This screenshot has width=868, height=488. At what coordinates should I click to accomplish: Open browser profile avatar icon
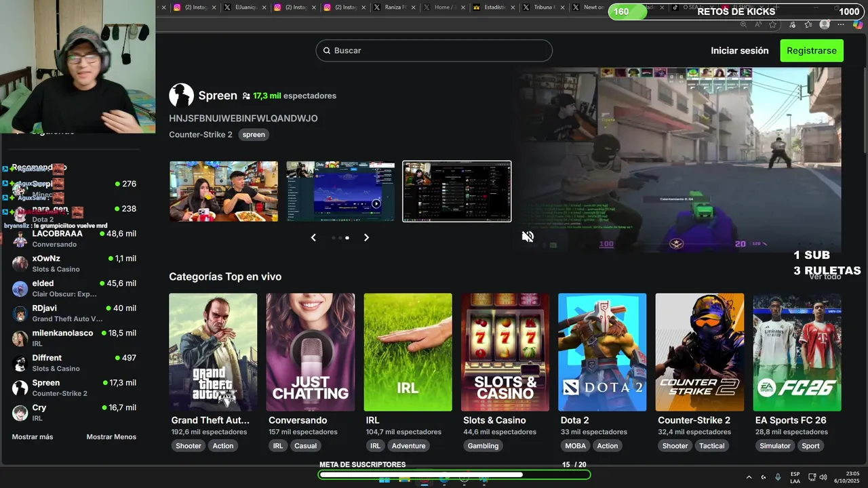pos(825,24)
